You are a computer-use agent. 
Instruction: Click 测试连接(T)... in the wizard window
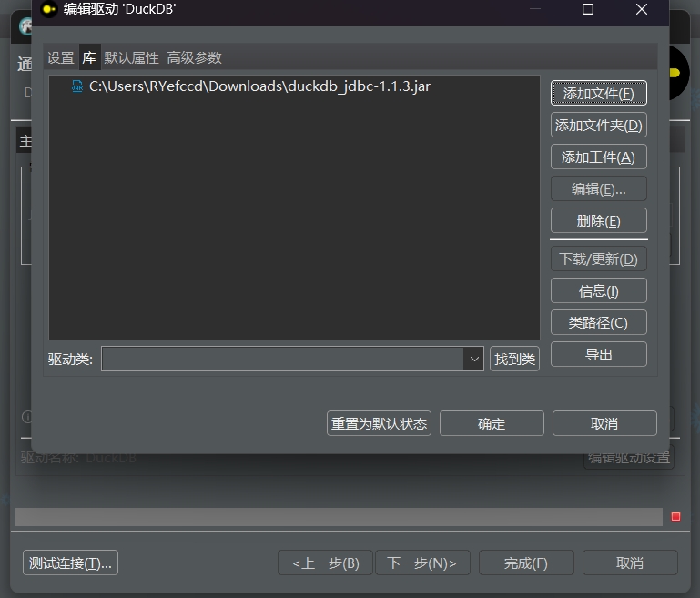click(x=70, y=563)
